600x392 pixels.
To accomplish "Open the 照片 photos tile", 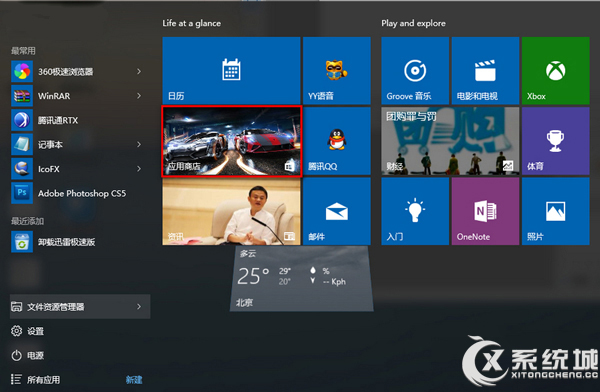I will [x=556, y=211].
